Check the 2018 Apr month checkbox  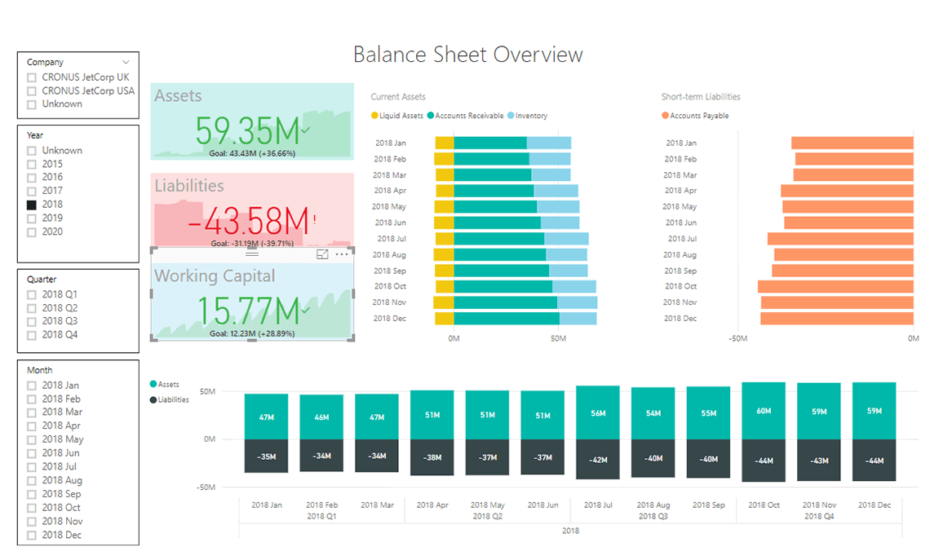coord(32,426)
